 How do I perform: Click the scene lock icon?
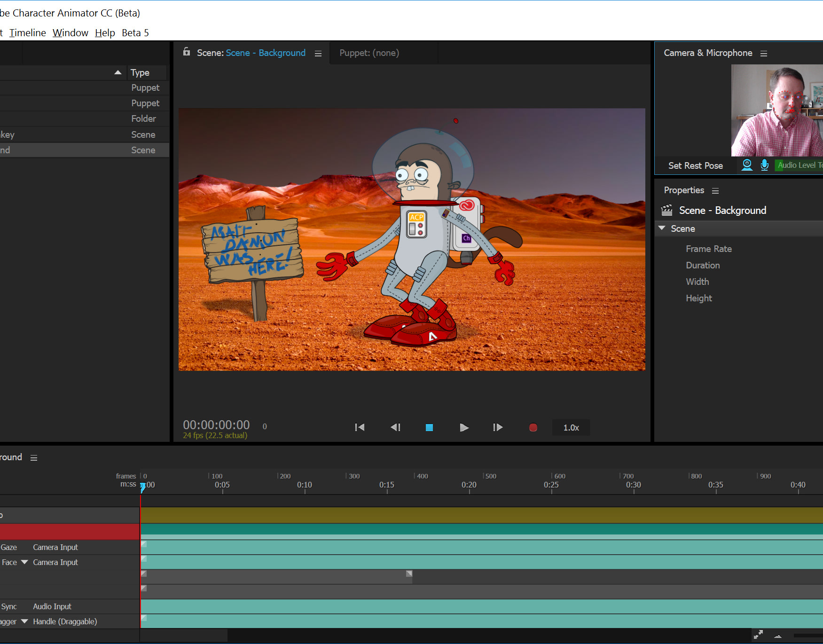tap(187, 52)
